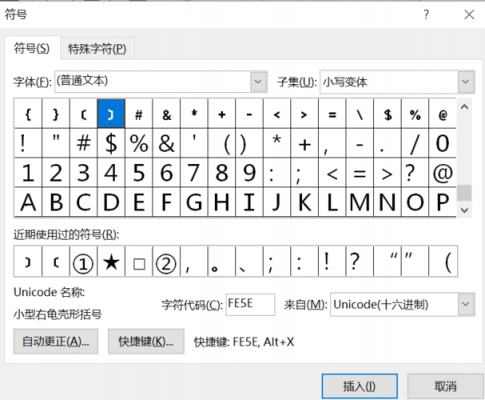This screenshot has width=485, height=400.
Task: Select the black star ★ recent symbol
Action: tap(111, 262)
